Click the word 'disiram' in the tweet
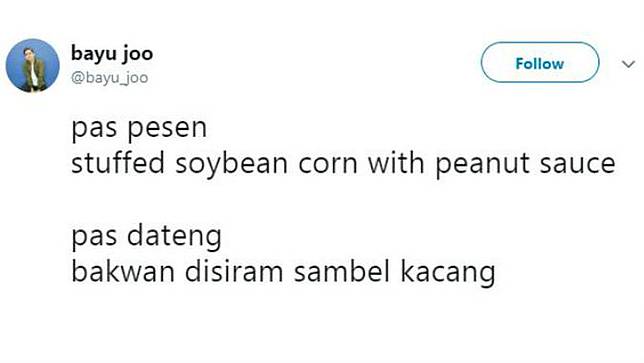Image resolution: width=644 pixels, height=363 pixels. [234, 271]
